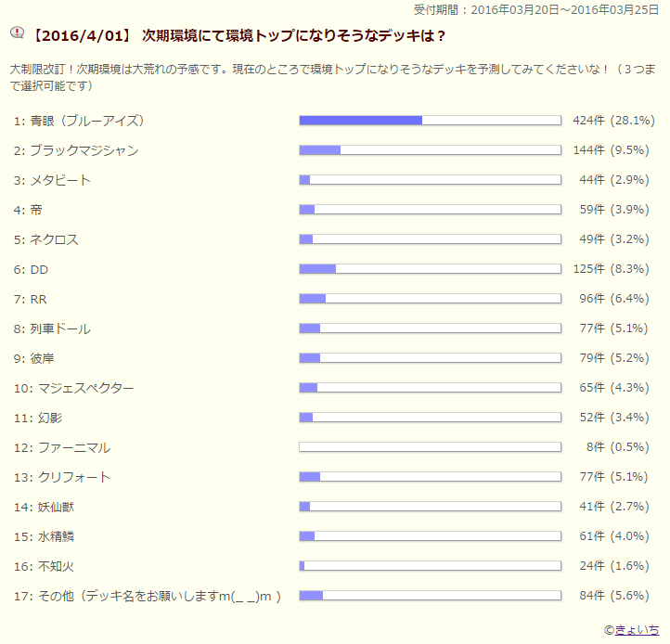Image resolution: width=670 pixels, height=644 pixels.
Task: Select the 列車ドール option label
Action: [60, 328]
